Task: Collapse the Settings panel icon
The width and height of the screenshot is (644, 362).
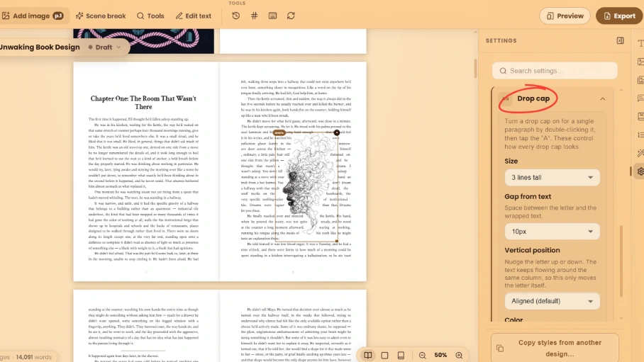Action: pos(620,40)
